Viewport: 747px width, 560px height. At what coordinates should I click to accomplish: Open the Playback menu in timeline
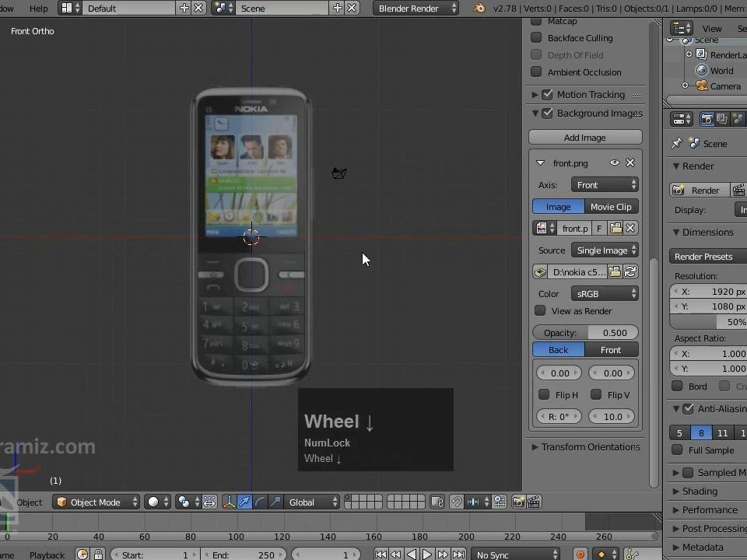[x=47, y=555]
